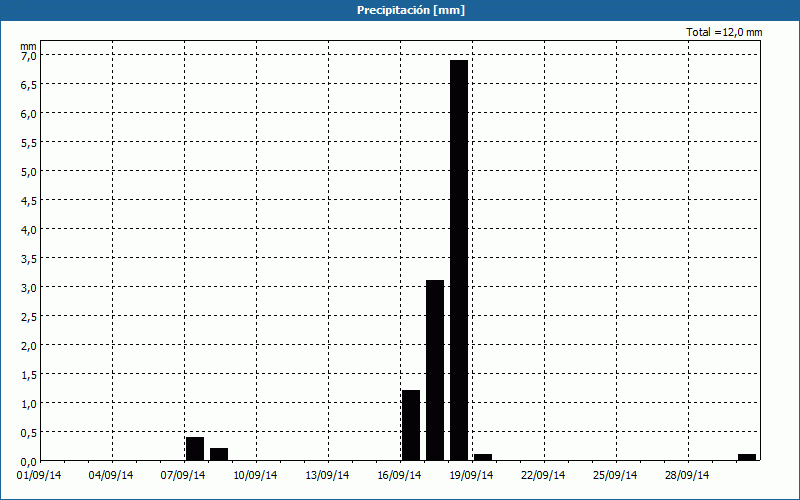Click the '6,0' y-axis value
This screenshot has width=800, height=500.
[28, 114]
